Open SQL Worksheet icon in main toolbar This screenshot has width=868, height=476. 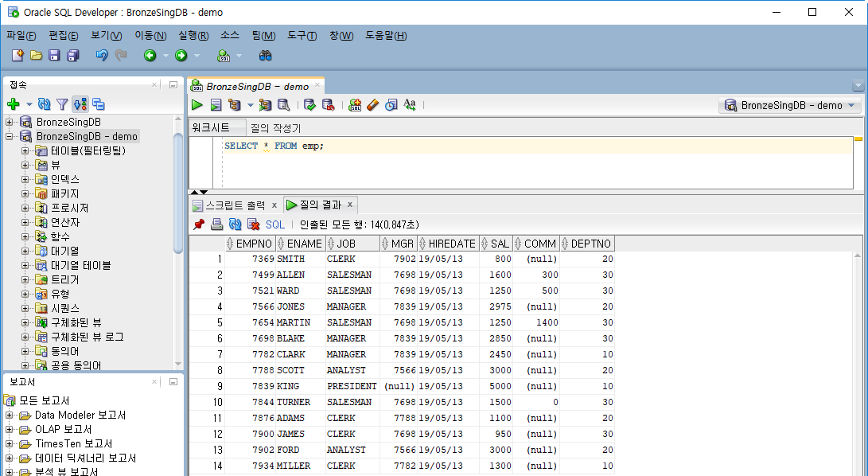224,56
